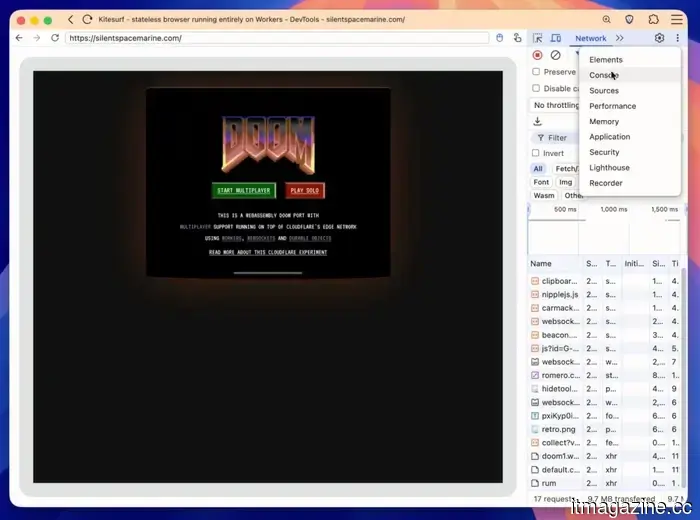This screenshot has width=700, height=520.
Task: Click the Play Solo button
Action: 305,191
